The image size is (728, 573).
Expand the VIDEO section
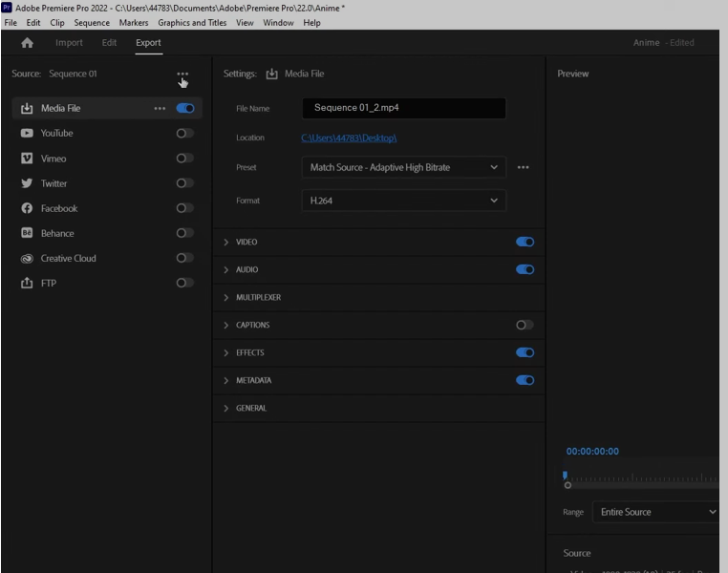[x=226, y=243]
